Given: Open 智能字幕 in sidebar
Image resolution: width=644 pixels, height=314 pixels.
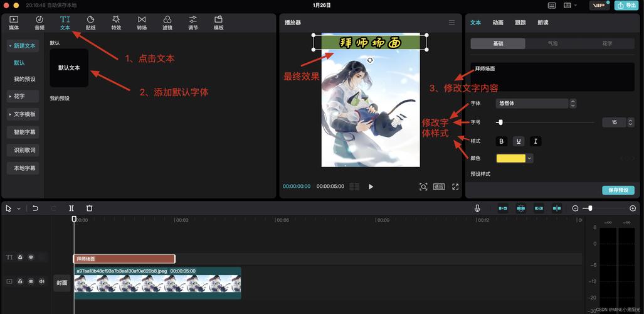Looking at the screenshot, I should click(23, 132).
